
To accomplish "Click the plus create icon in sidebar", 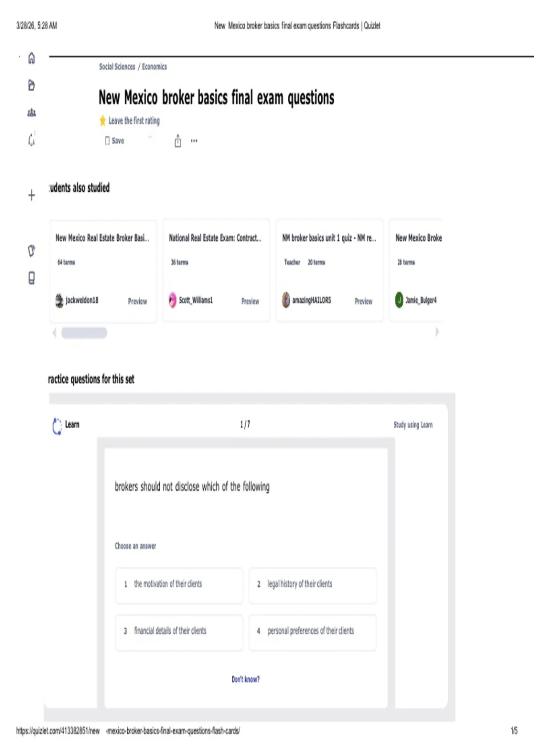I will point(32,195).
